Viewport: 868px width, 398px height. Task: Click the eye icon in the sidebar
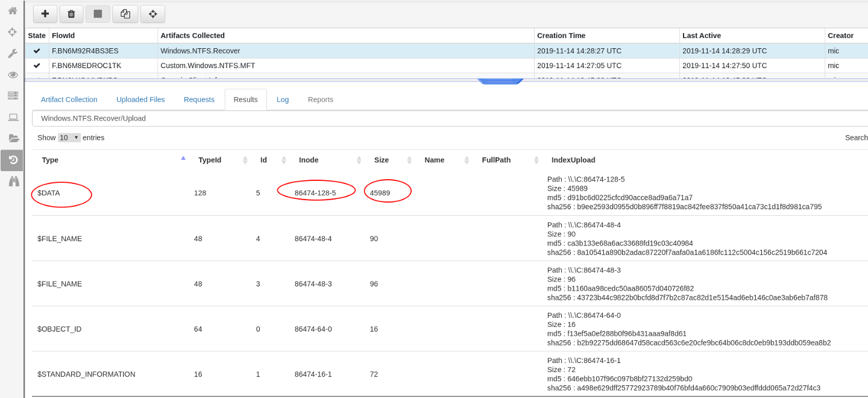point(12,75)
